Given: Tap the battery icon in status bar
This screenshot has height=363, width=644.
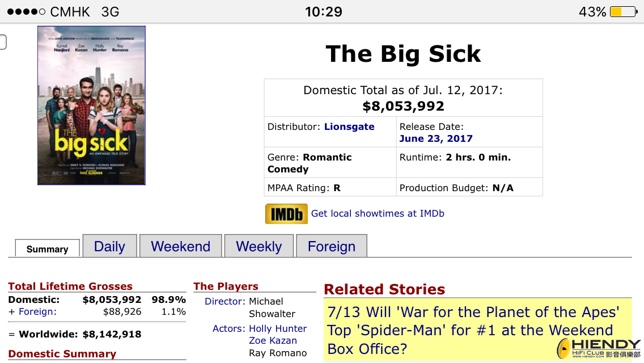Looking at the screenshot, I should (x=622, y=11).
